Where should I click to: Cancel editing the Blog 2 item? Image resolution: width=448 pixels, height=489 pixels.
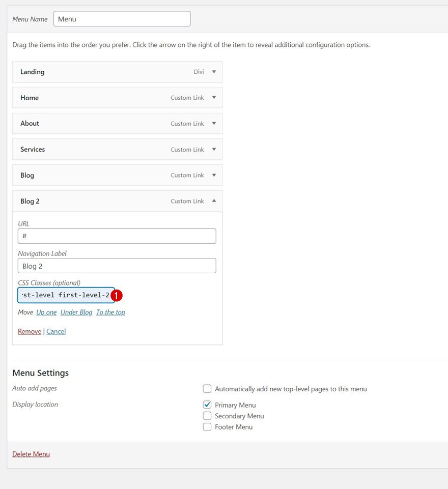[x=56, y=331]
